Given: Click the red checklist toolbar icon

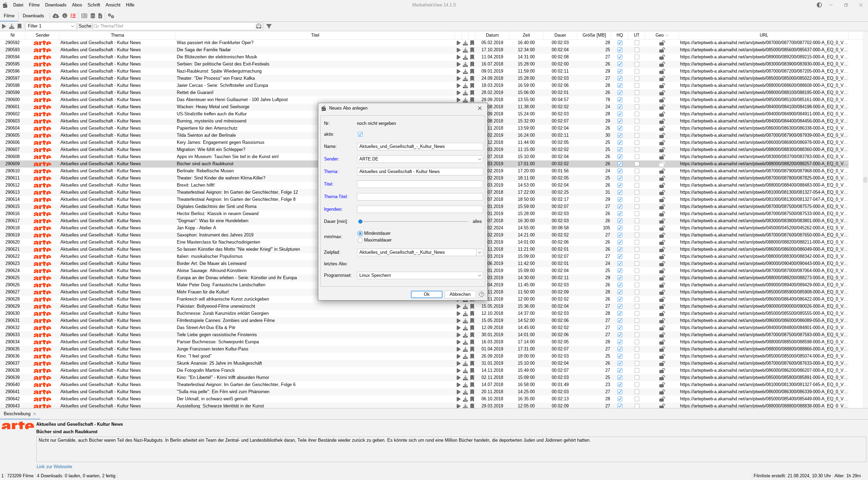Looking at the screenshot, I should coord(73,16).
